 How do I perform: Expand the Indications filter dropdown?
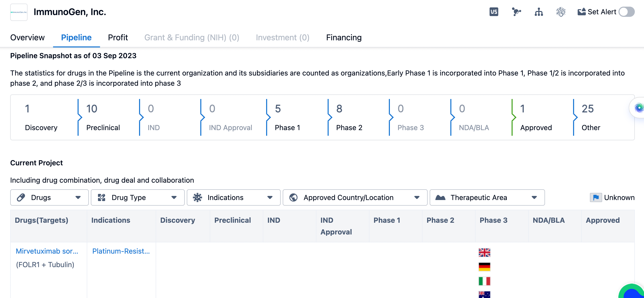coord(233,197)
